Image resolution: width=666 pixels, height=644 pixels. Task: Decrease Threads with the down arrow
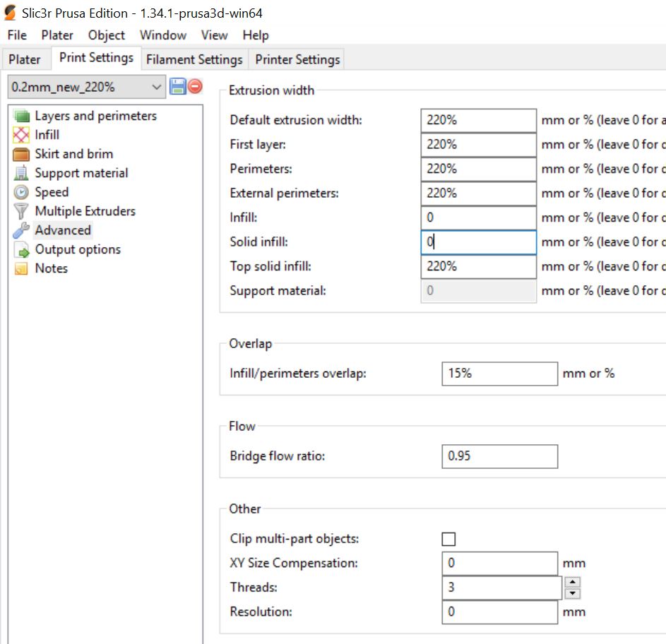(x=573, y=593)
